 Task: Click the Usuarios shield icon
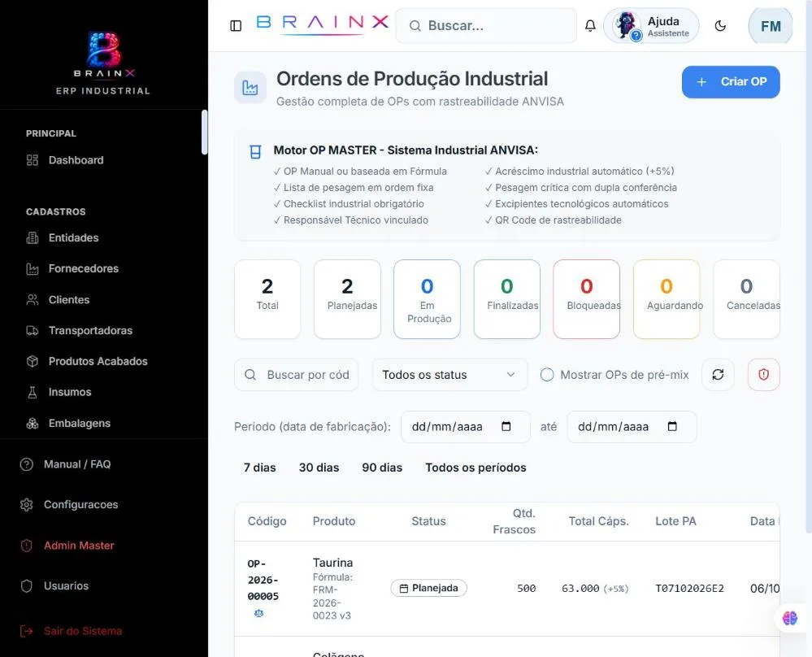(x=26, y=586)
